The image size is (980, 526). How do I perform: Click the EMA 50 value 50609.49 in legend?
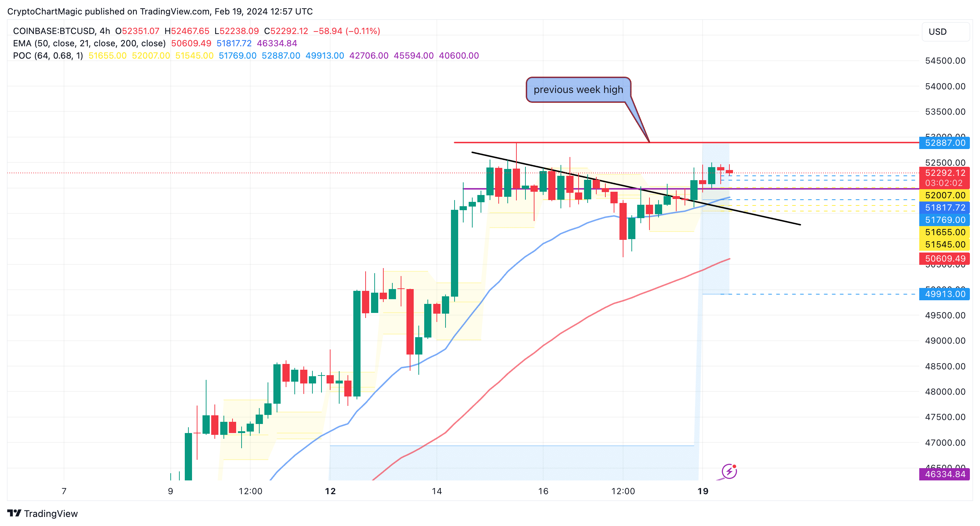tap(191, 43)
